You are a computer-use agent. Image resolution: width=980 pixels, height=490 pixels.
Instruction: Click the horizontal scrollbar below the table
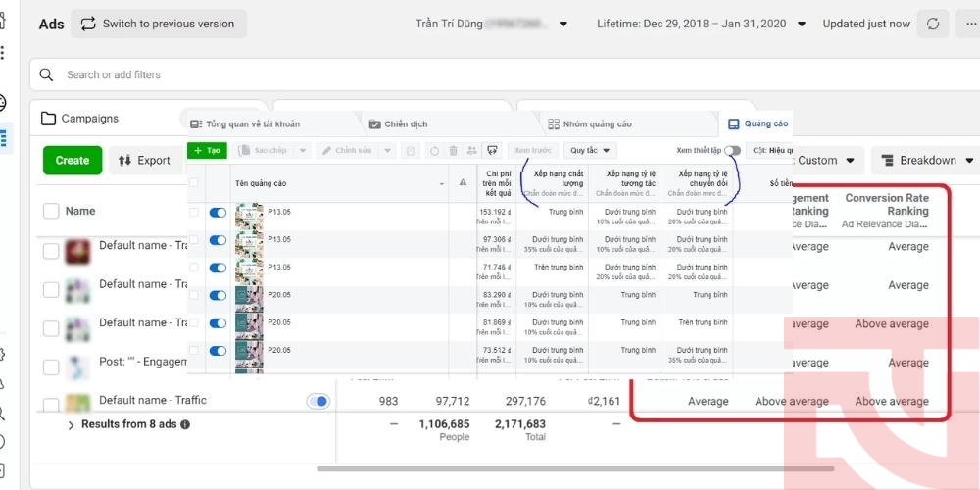[x=574, y=468]
